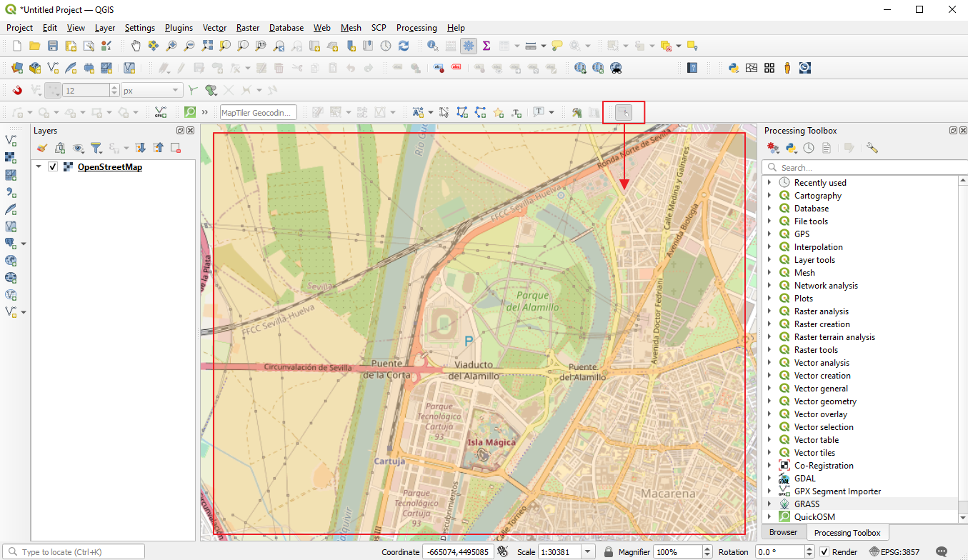The height and width of the screenshot is (560, 968).
Task: Click the Save Project floppy icon
Action: tap(53, 46)
